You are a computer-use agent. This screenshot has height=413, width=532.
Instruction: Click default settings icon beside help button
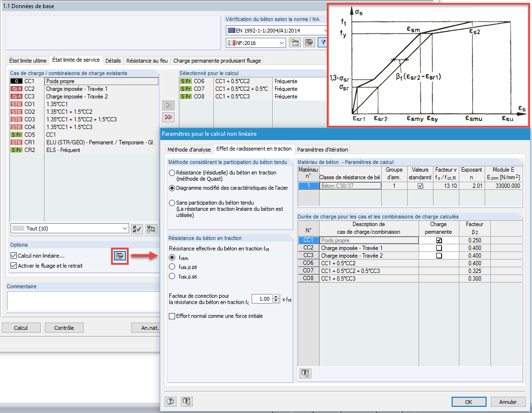[x=187, y=402]
